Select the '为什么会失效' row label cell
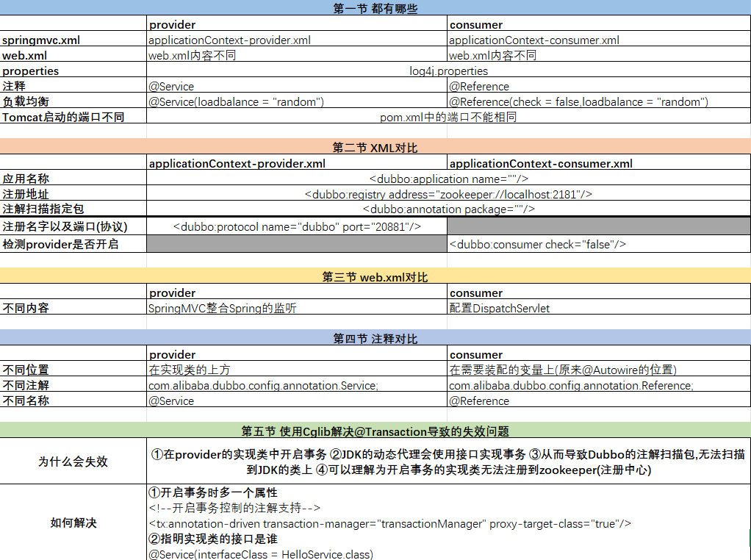 pos(73,462)
